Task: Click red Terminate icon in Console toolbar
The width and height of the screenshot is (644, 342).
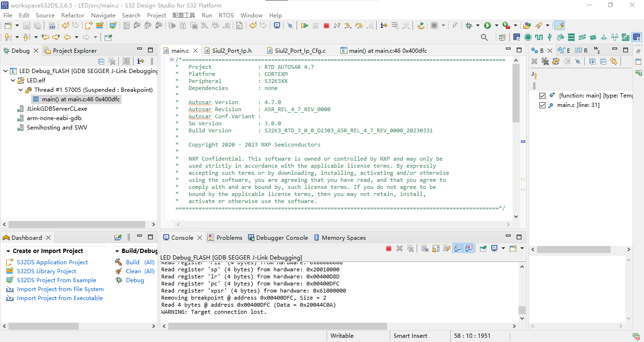Action: (x=388, y=248)
